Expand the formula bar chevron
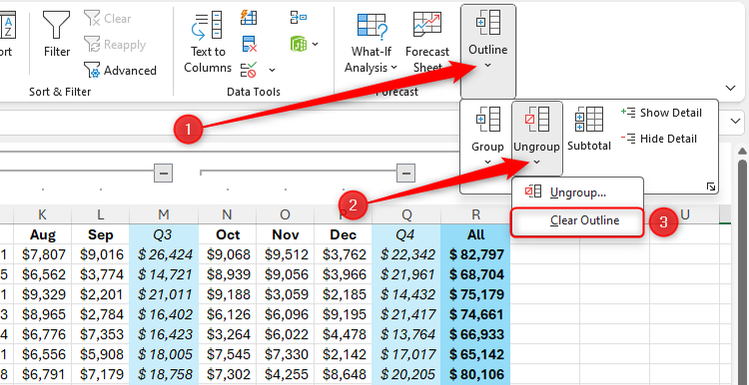Viewport: 749px width, 385px height. 736,121
